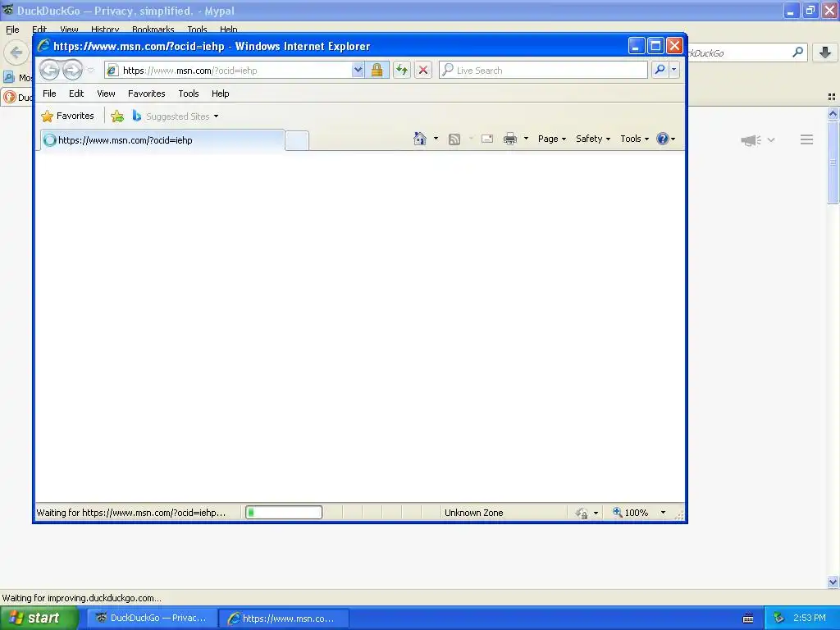Open Mypal downloads arrow icon

click(825, 52)
